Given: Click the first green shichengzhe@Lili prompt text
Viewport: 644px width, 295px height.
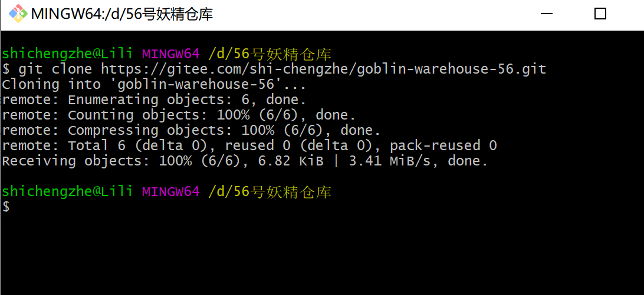Looking at the screenshot, I should click(67, 54).
